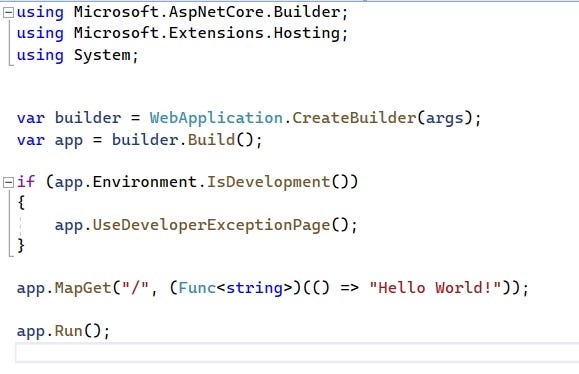Click the 'string' keyword in generic argument
Image resolution: width=579 pixels, height=374 pixels.
click(x=254, y=288)
